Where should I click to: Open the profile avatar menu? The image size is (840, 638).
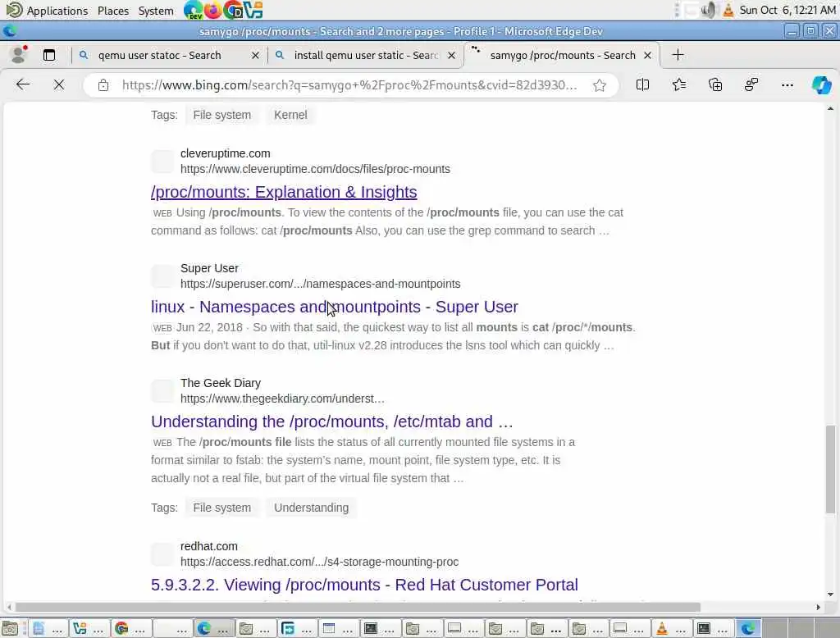click(19, 55)
